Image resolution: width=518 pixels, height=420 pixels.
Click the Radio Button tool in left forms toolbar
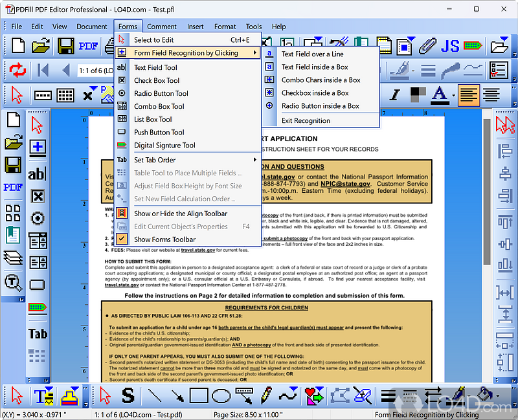point(38,218)
